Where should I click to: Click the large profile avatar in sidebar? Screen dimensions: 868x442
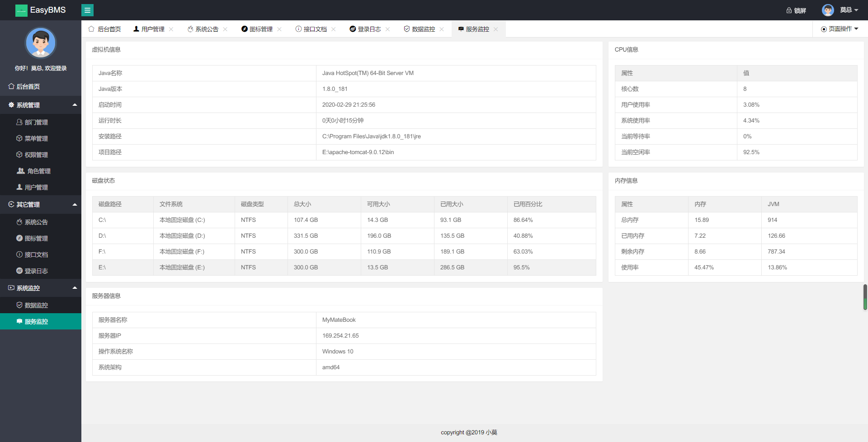[x=41, y=43]
